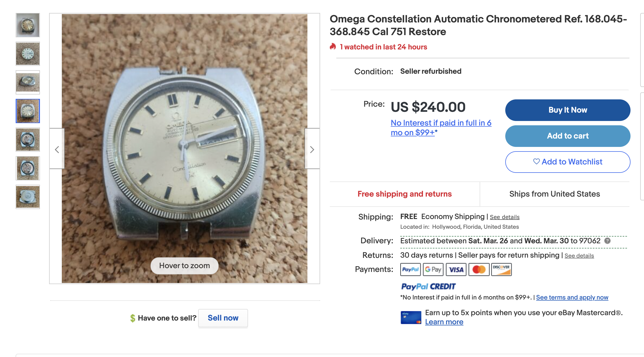The width and height of the screenshot is (644, 357).
Task: Click the Mastercard payment icon
Action: point(479,270)
